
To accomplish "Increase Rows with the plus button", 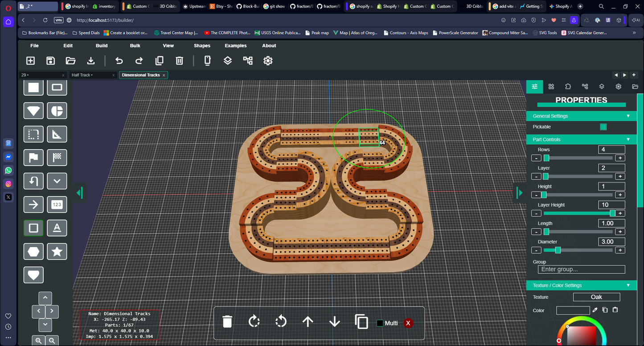I will (x=619, y=158).
